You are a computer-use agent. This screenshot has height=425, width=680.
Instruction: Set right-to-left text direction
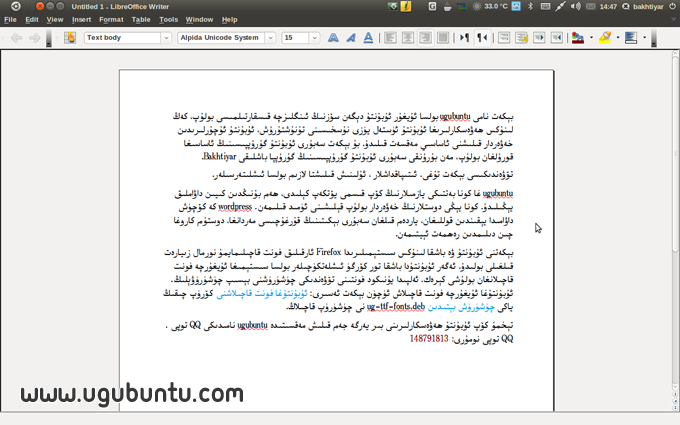point(482,38)
